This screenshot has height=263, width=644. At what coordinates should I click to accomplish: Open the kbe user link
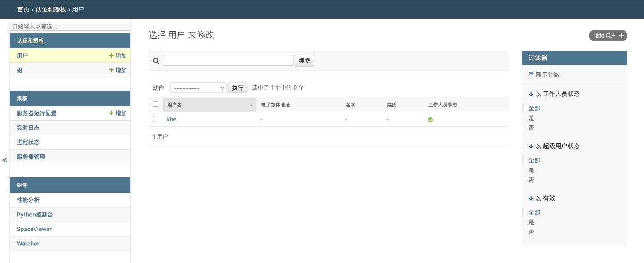171,119
